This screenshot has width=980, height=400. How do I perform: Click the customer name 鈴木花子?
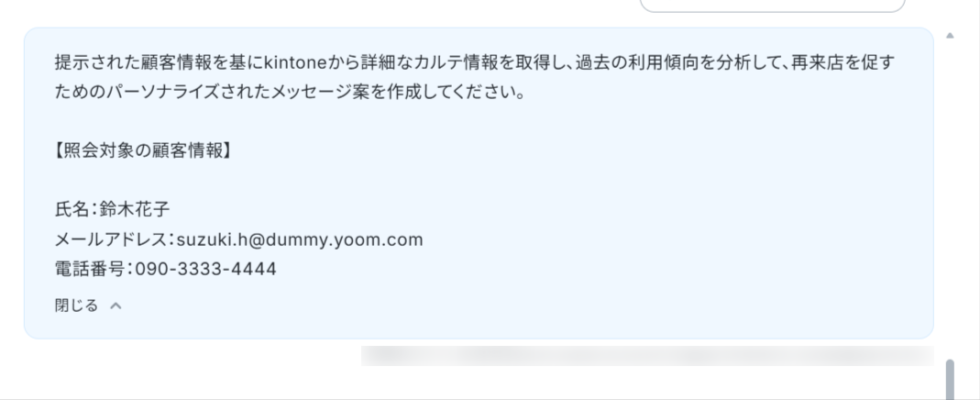click(x=135, y=209)
